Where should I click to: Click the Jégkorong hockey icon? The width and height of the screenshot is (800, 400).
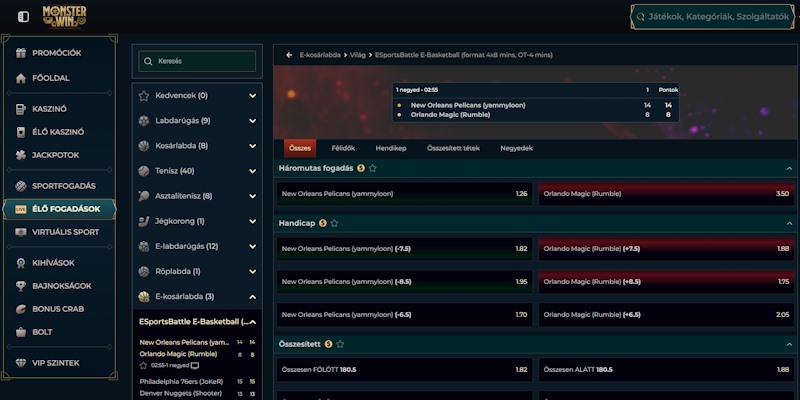(x=144, y=221)
